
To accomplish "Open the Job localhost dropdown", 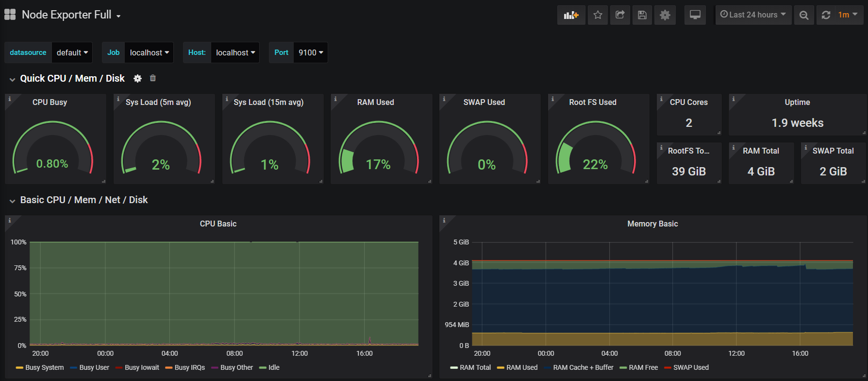I will tap(149, 52).
